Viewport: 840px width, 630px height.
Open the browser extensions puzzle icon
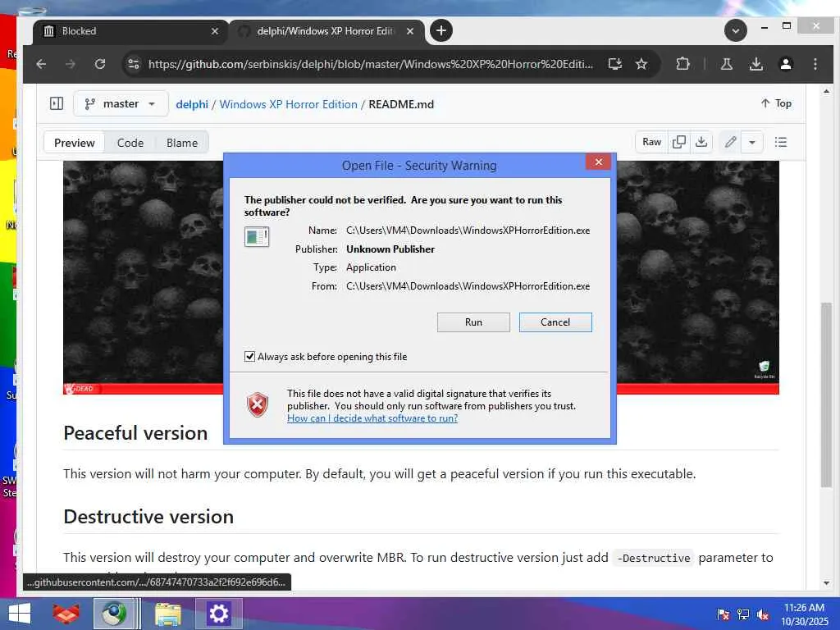pyautogui.click(x=683, y=64)
